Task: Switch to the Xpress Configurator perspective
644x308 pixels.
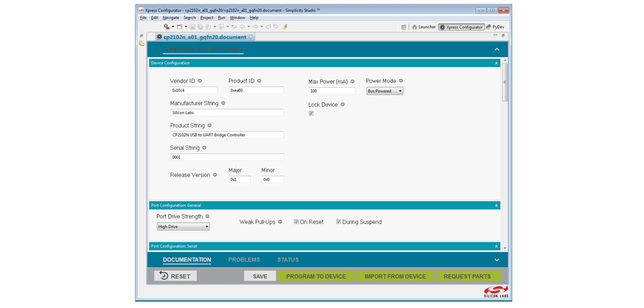Action: pyautogui.click(x=461, y=27)
